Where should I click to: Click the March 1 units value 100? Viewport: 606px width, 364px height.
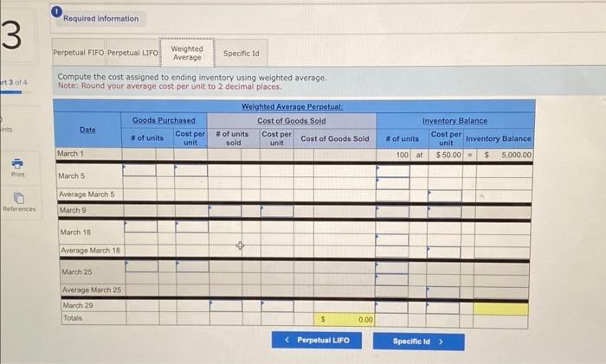tap(402, 155)
